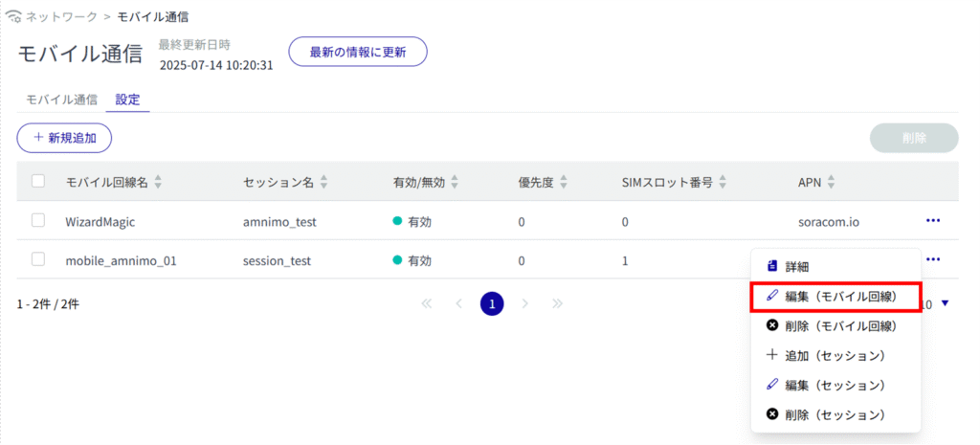Sort by APN column arrows
The image size is (980, 445).
(829, 182)
